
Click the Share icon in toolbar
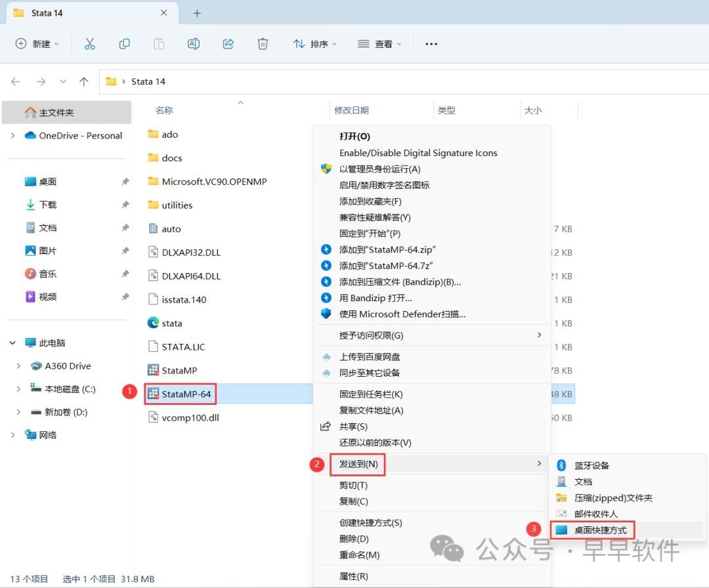coord(228,44)
